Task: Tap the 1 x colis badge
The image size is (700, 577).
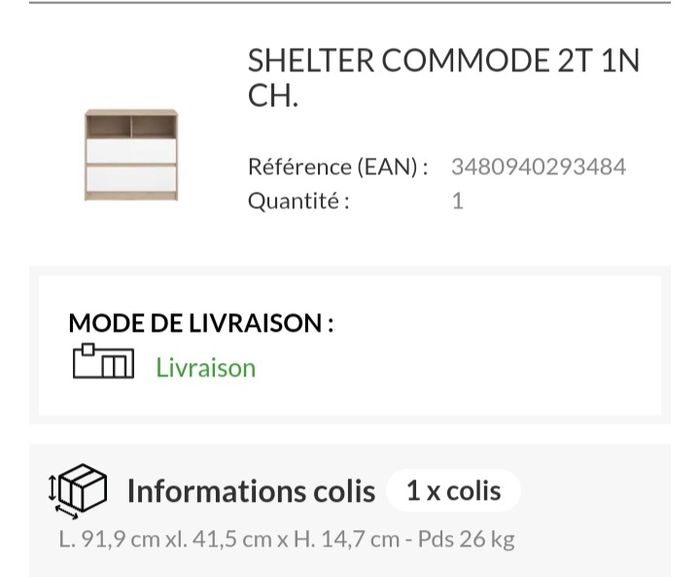Action: tap(453, 491)
